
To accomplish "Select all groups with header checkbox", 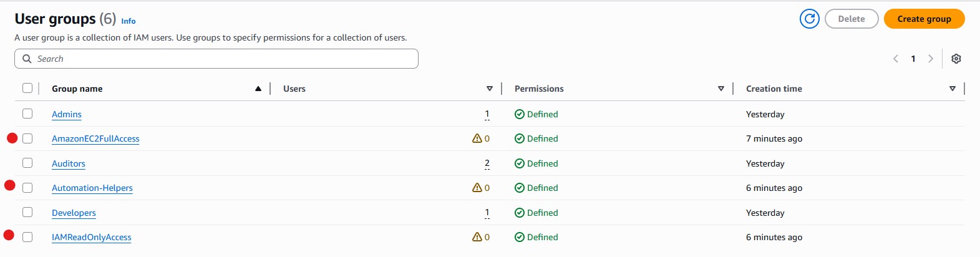I will pyautogui.click(x=27, y=88).
